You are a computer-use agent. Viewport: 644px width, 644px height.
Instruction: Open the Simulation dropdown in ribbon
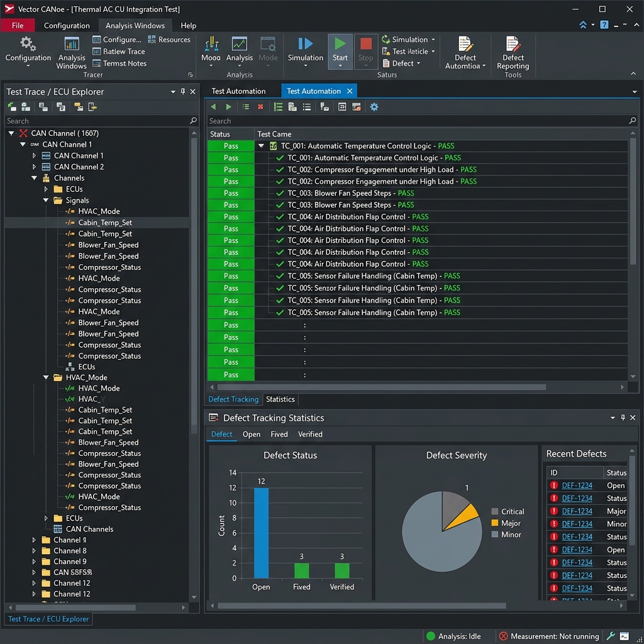pyautogui.click(x=433, y=40)
